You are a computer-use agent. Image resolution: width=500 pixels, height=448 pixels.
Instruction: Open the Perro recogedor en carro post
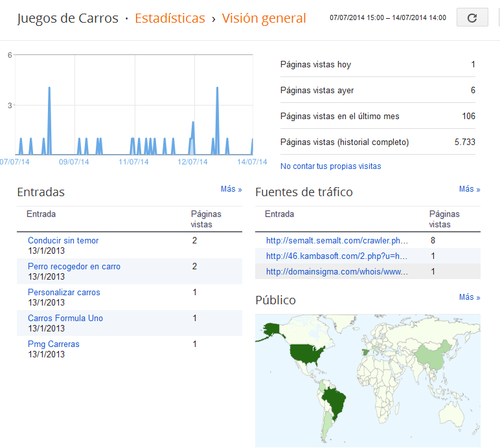pos(74,266)
